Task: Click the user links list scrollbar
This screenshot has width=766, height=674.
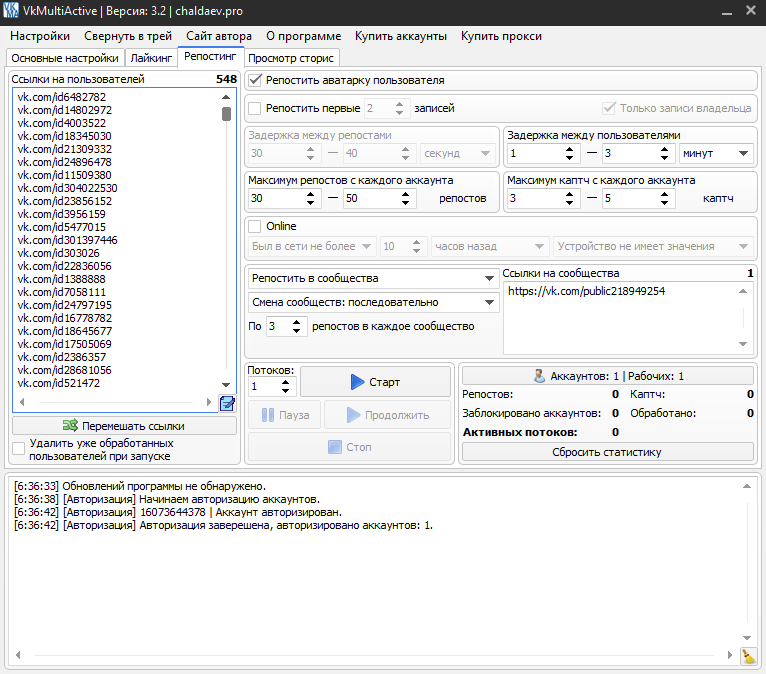Action: tap(226, 240)
